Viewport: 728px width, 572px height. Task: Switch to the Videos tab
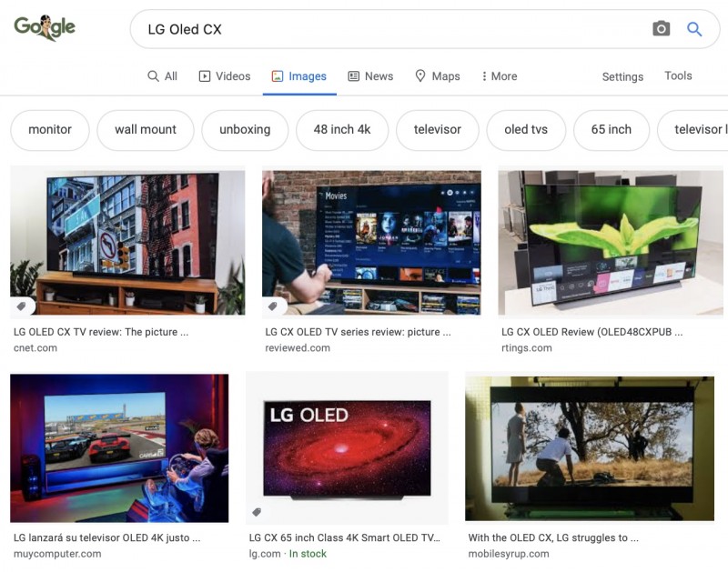pos(224,76)
